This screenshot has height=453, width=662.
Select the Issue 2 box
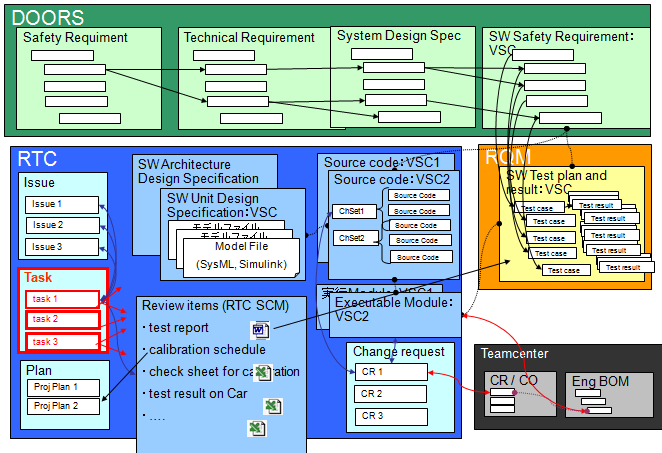click(x=62, y=225)
